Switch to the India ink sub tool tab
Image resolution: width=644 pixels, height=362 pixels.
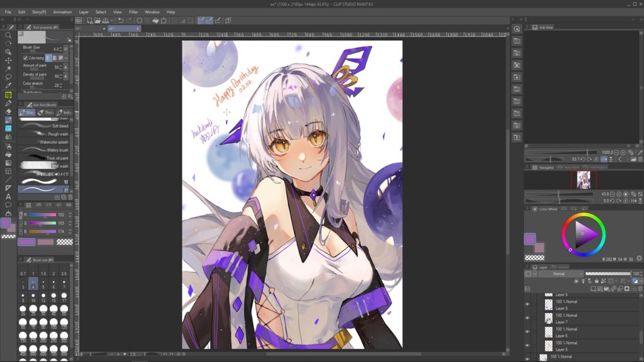pyautogui.click(x=64, y=112)
